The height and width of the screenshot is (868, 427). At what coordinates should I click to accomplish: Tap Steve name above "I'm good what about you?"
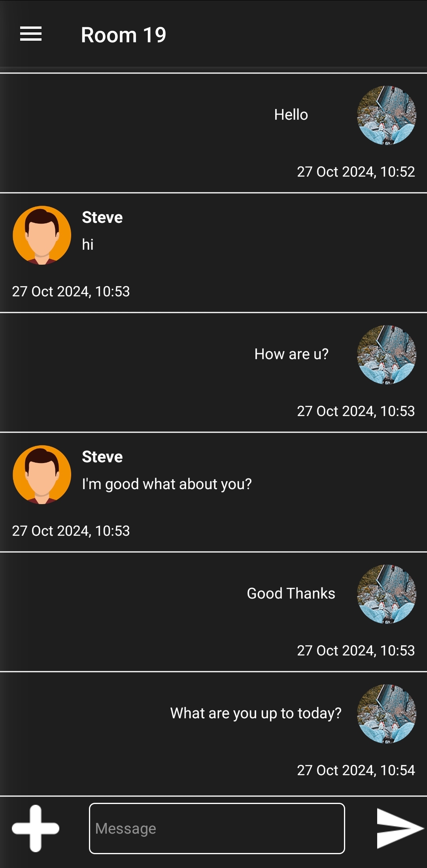(102, 457)
